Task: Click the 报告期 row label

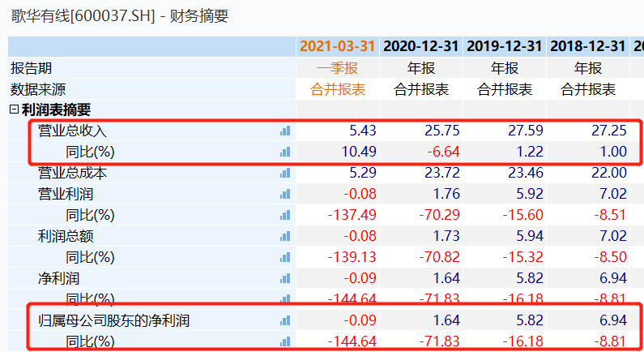Action: click(x=32, y=68)
